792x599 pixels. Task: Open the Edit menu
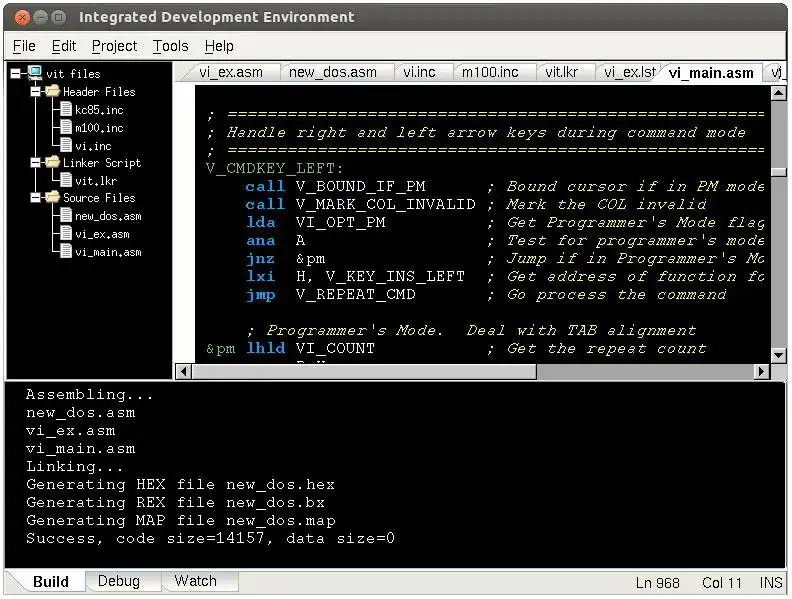coord(64,46)
